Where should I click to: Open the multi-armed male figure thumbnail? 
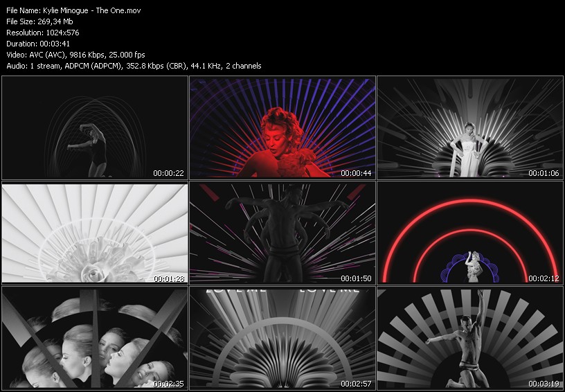[282, 233]
